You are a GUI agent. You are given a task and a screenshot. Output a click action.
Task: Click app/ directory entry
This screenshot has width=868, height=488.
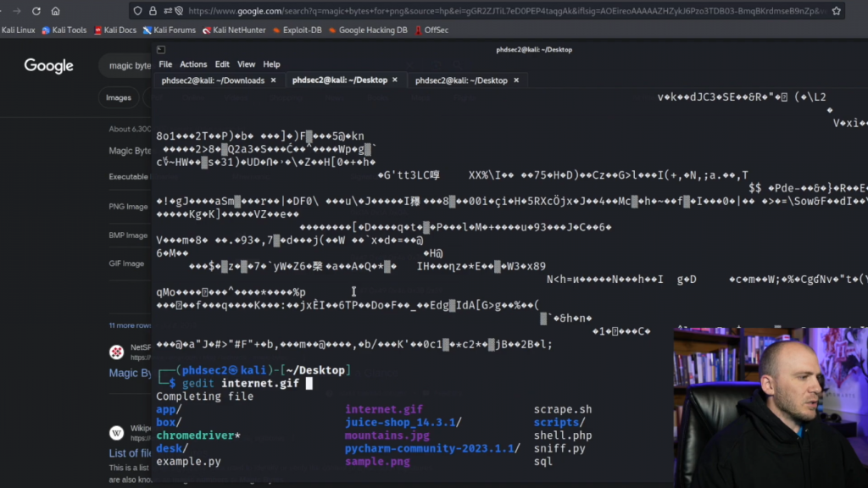tap(169, 409)
